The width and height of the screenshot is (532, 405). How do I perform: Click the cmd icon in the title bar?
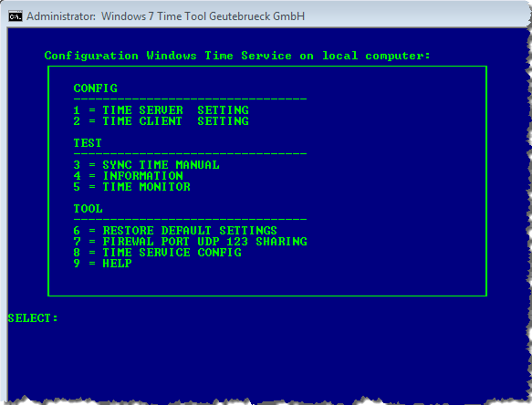tap(16, 16)
